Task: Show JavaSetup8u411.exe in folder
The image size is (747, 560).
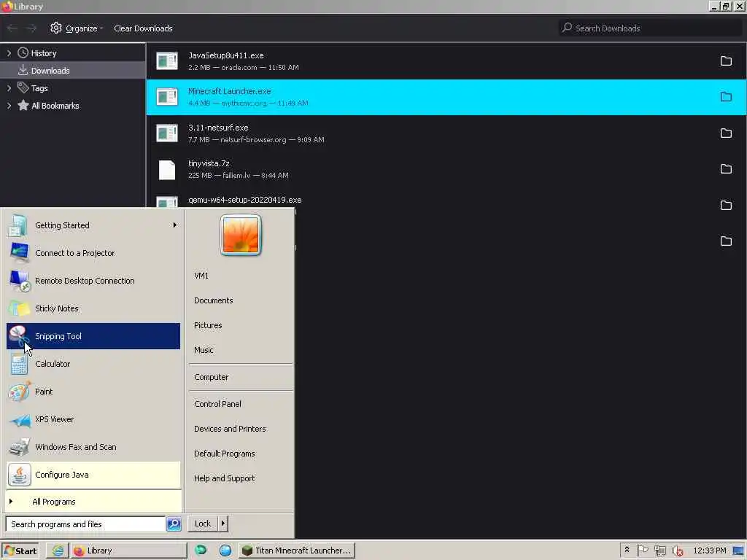Action: tap(726, 61)
